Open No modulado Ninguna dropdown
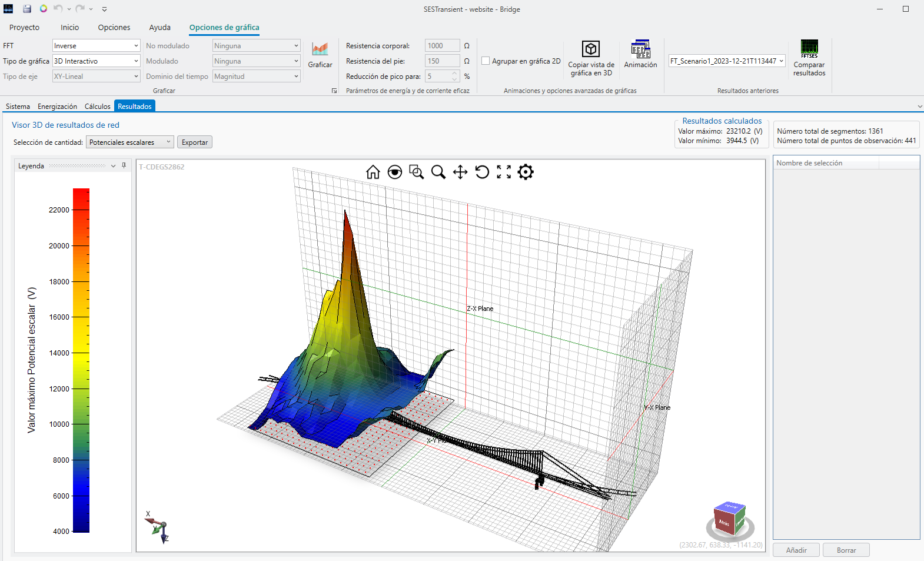This screenshot has height=561, width=924. 257,45
